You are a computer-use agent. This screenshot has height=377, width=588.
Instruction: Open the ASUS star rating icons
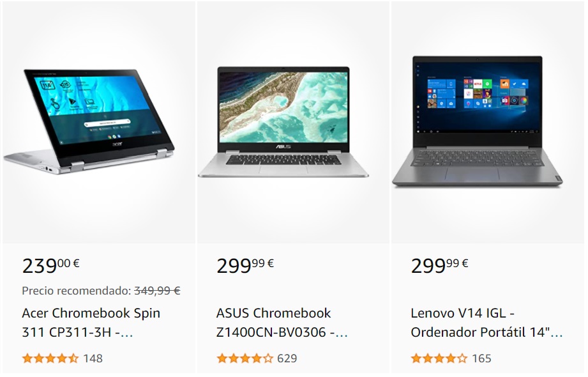click(245, 358)
